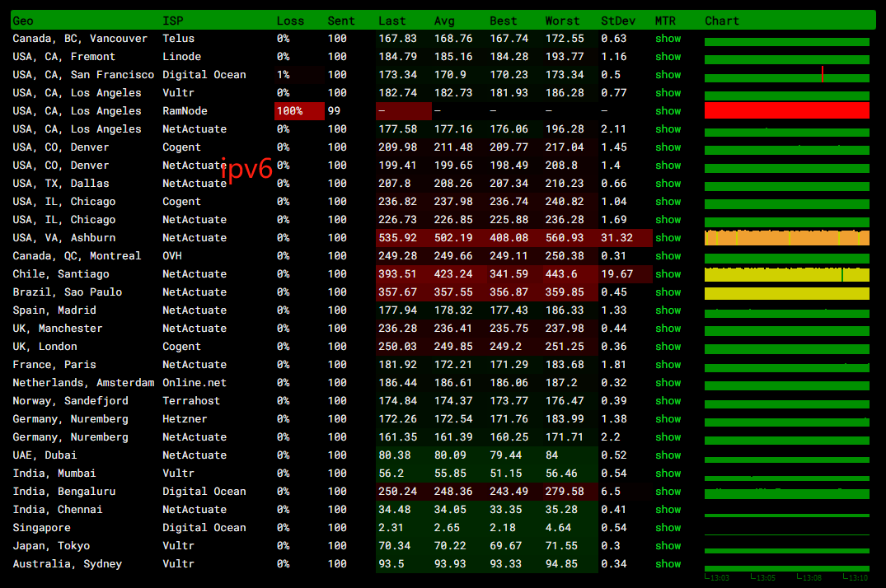Click the Loss column header
886x588 pixels.
point(290,21)
